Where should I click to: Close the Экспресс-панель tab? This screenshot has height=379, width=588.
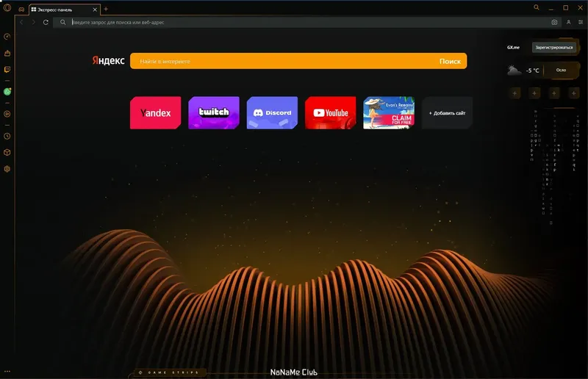95,10
